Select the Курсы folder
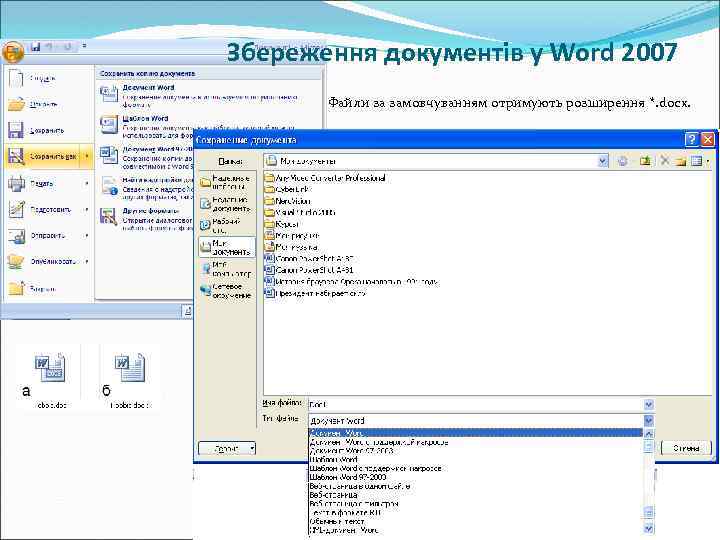This screenshot has width=720, height=540. pos(282,224)
